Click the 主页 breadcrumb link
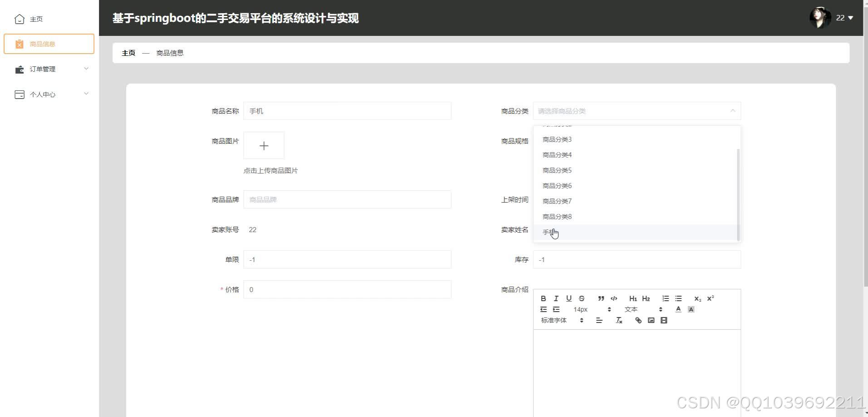868x417 pixels. click(128, 53)
